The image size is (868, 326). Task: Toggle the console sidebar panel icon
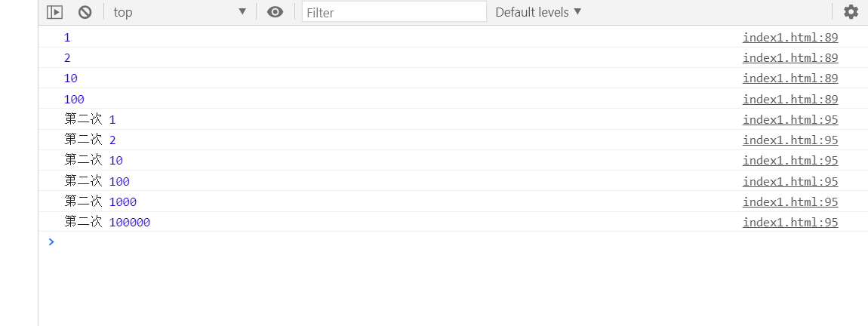coord(54,12)
